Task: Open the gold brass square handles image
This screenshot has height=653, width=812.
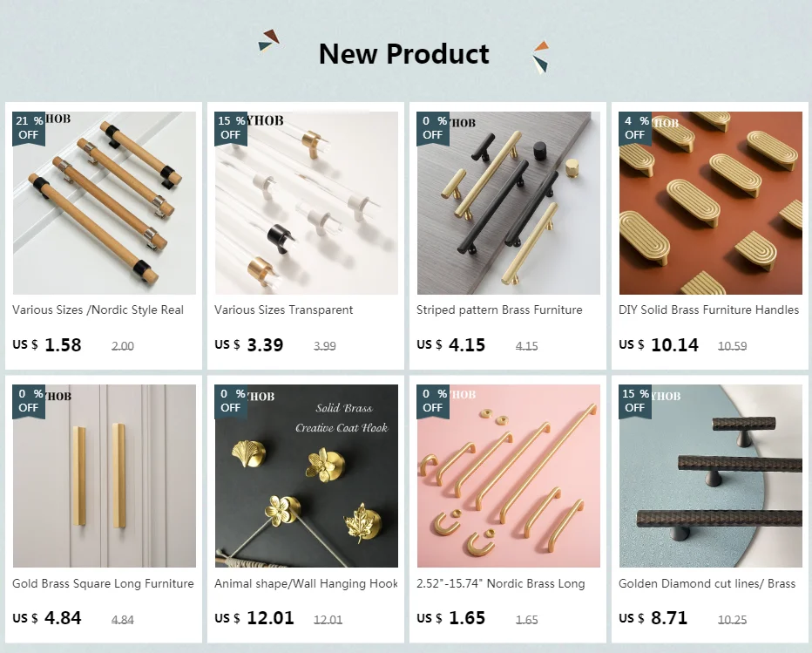Action: 105,476
